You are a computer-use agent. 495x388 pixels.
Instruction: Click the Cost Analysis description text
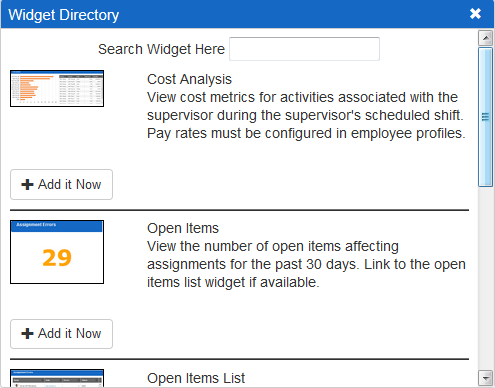tap(306, 115)
